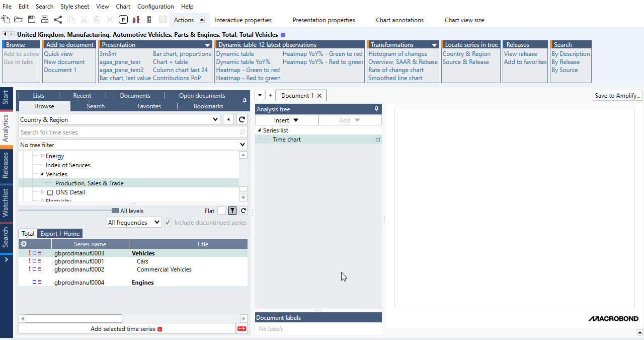Viewport: 644px width, 340px height.
Task: Click the boxed P presentation icon
Action: (123, 20)
